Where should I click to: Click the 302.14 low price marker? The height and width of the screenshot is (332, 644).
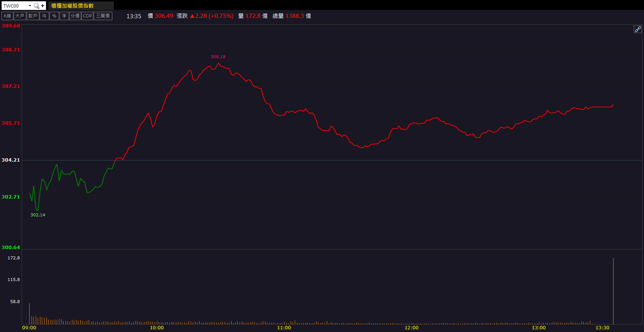click(x=38, y=215)
